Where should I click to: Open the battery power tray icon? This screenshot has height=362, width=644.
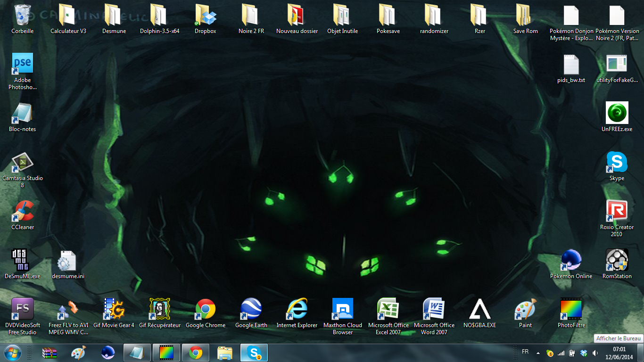[x=572, y=353]
